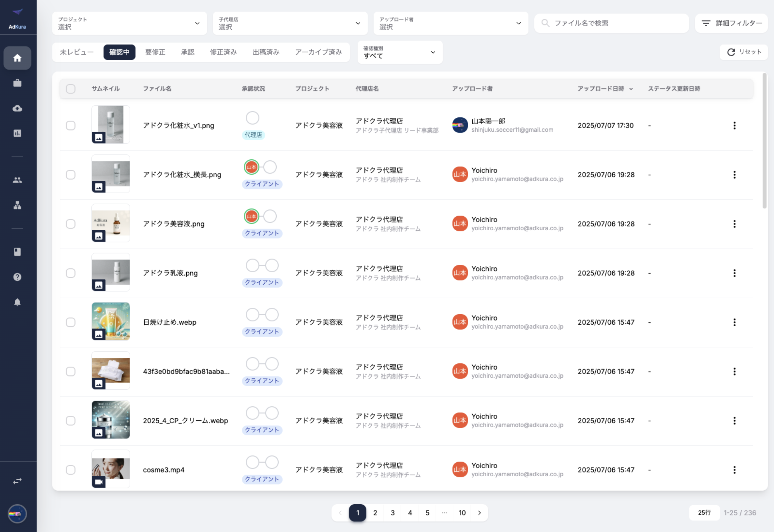This screenshot has height=532, width=774.
Task: Expand the 確認種別 すべて dropdown
Action: (x=400, y=52)
